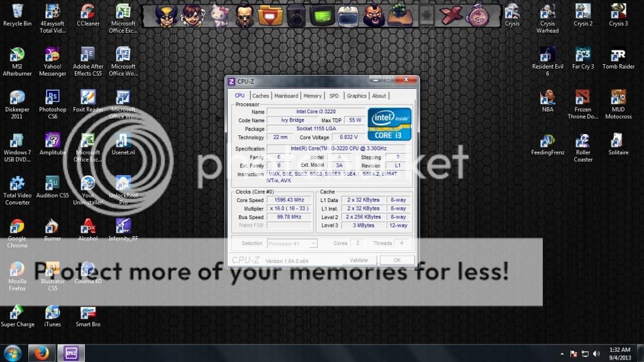This screenshot has height=362, width=644.
Task: Open Usenet.nl shortcut
Action: pyautogui.click(x=123, y=144)
